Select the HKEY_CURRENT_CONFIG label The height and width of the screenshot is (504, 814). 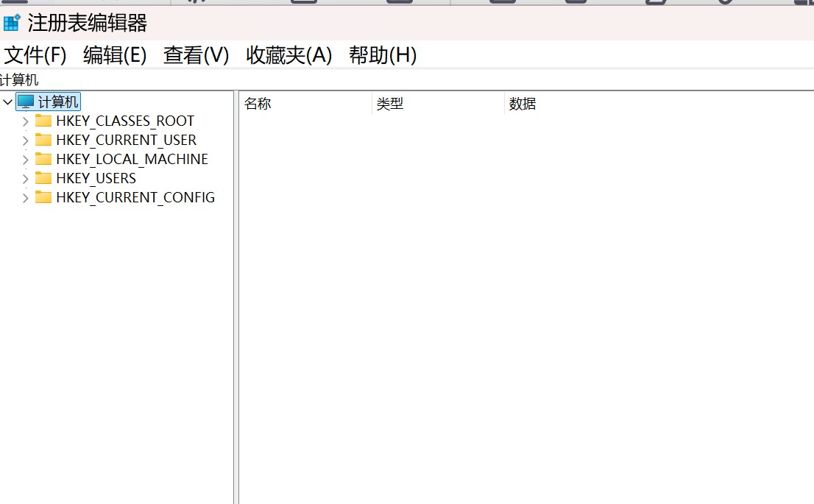pyautogui.click(x=135, y=197)
